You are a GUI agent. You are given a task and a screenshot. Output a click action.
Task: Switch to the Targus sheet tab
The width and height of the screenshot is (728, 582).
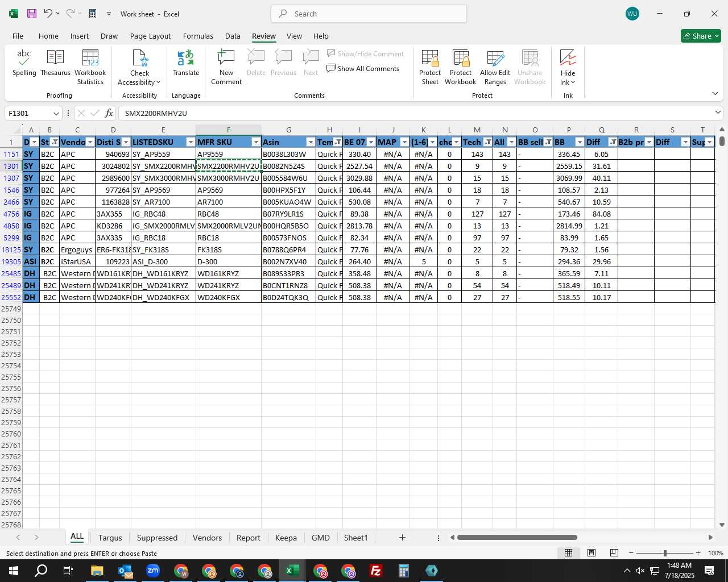[110, 538]
